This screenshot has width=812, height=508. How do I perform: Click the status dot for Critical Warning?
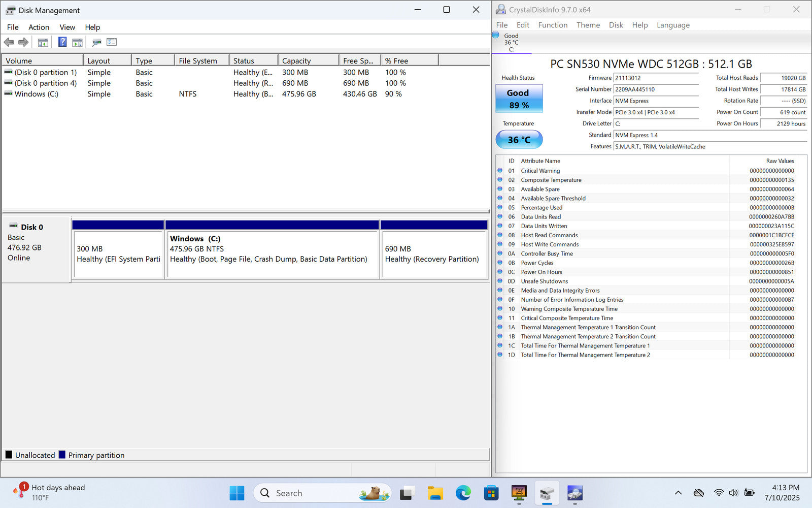[x=500, y=171]
